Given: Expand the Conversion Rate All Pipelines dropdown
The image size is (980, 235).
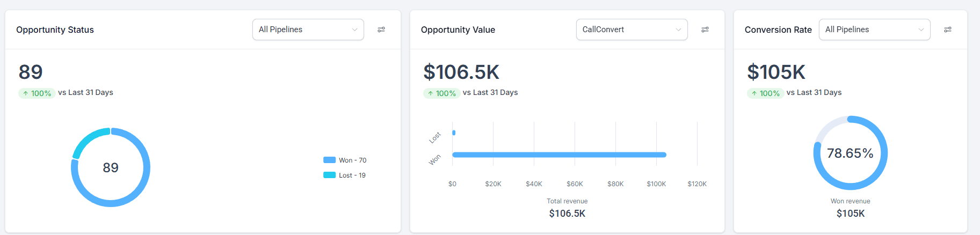Looking at the screenshot, I should 874,30.
